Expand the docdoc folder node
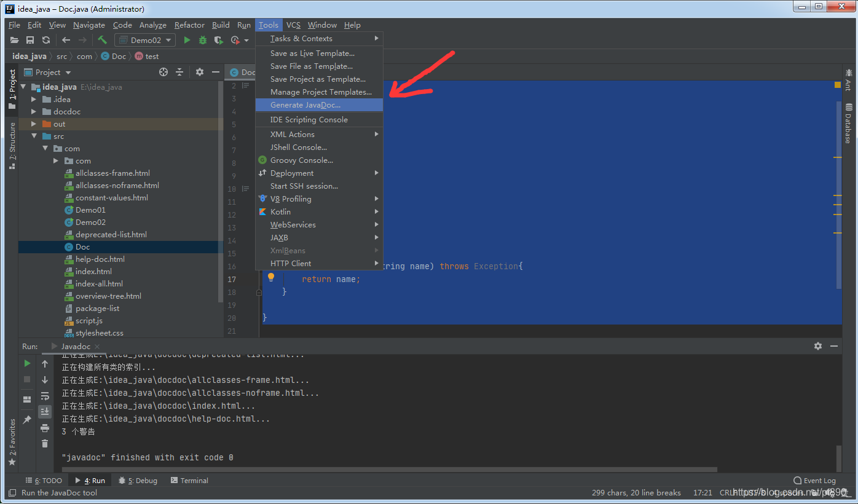 (x=34, y=111)
